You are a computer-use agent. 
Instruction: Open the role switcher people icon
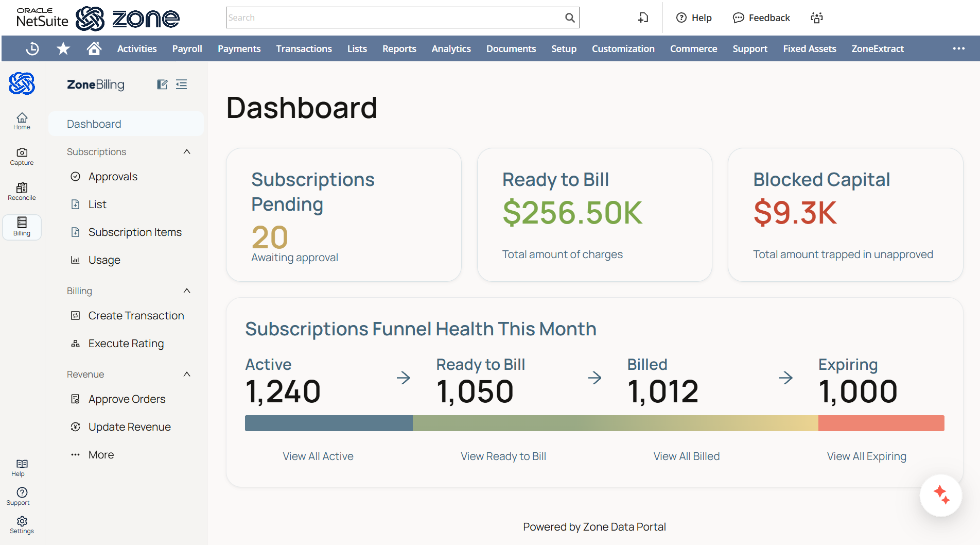(817, 18)
